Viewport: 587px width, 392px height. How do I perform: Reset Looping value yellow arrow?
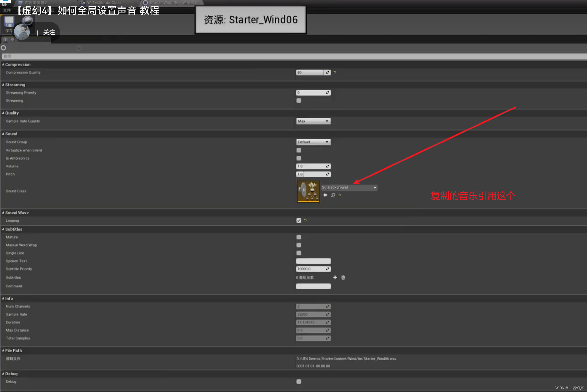coord(305,220)
